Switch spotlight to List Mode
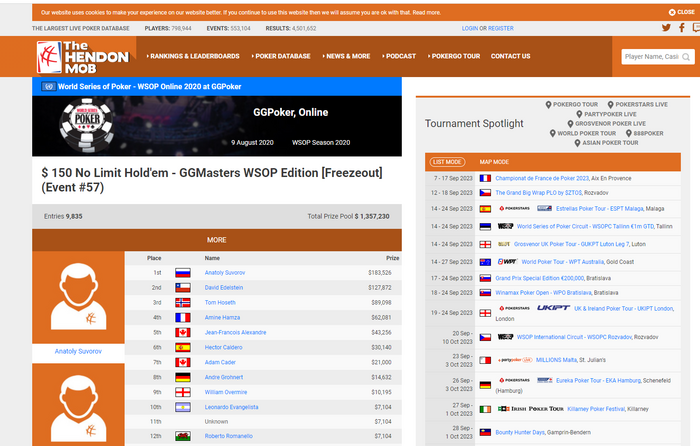The image size is (700, 446). click(447, 162)
